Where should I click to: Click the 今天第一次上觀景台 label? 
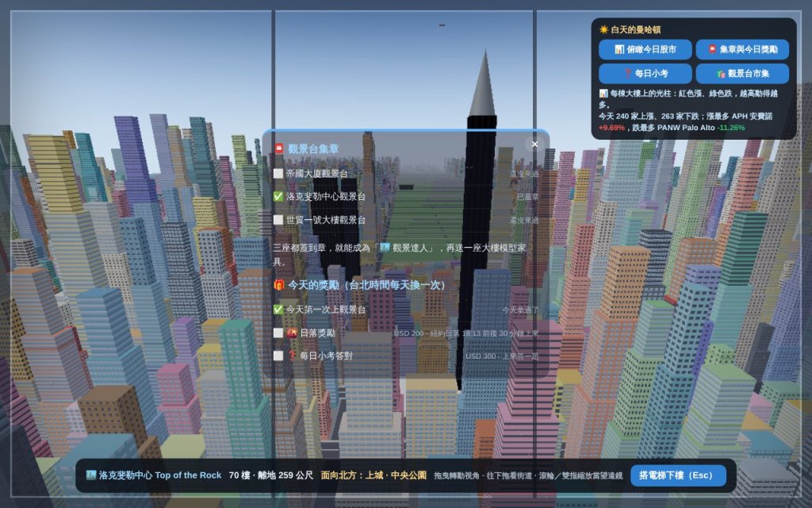pos(326,310)
